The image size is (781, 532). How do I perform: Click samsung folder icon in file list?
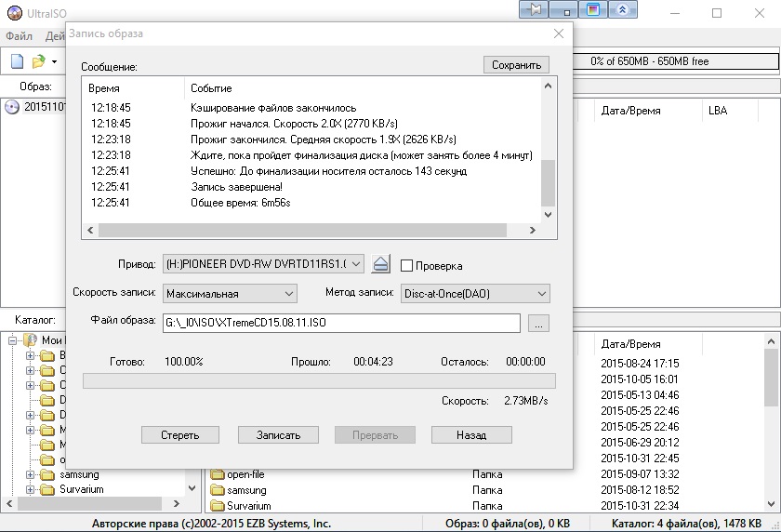click(218, 490)
